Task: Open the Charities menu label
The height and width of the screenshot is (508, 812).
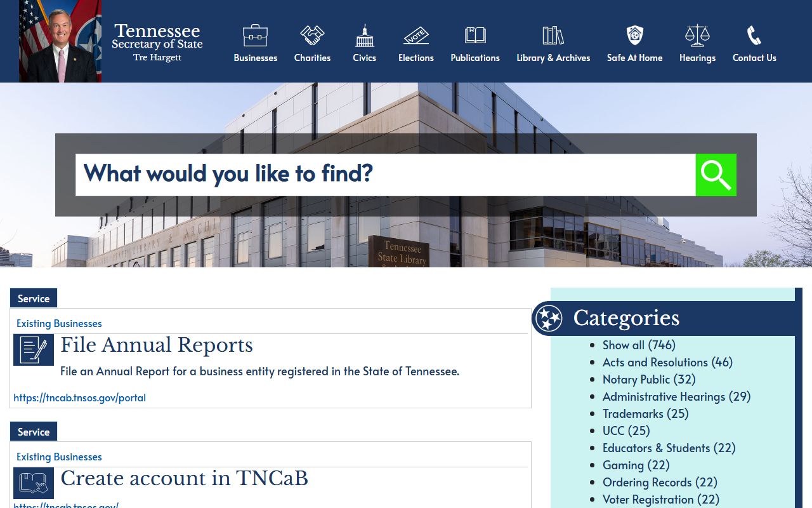Action: [x=312, y=58]
